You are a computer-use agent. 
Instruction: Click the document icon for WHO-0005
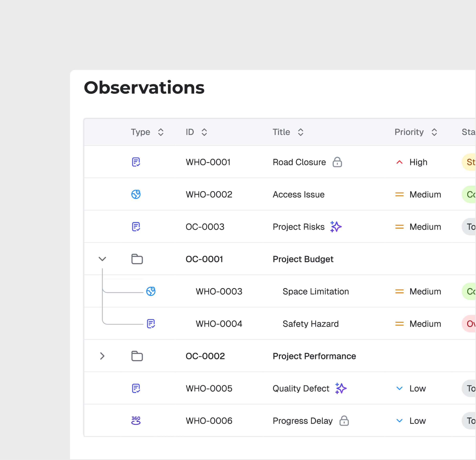136,388
